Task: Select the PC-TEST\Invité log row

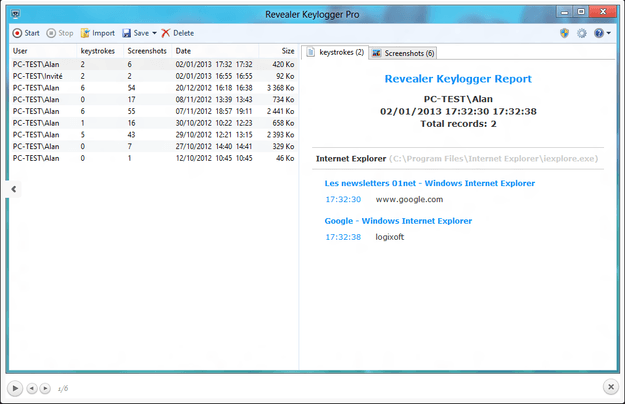Action: (x=153, y=76)
